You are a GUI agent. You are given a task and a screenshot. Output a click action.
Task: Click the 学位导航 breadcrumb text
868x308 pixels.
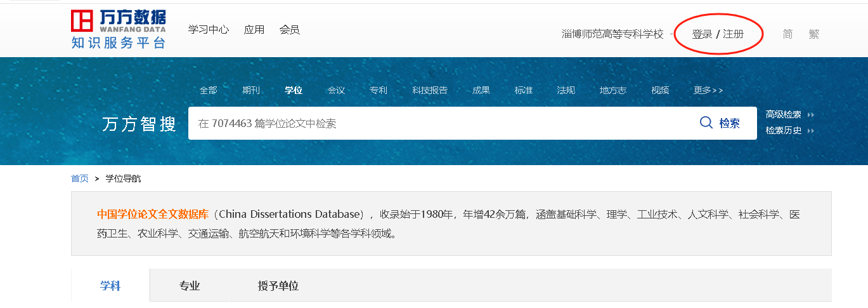point(123,178)
